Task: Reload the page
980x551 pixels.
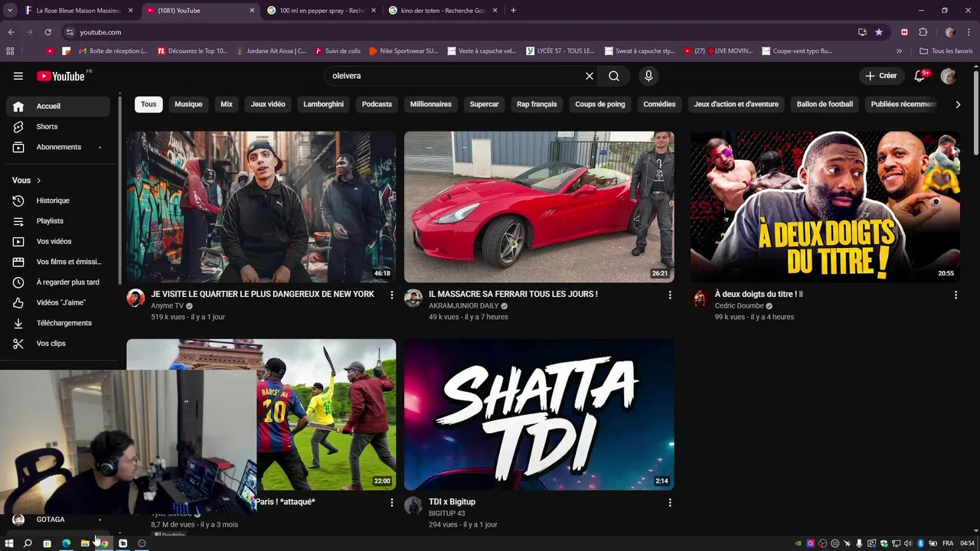Action: pyautogui.click(x=47, y=32)
